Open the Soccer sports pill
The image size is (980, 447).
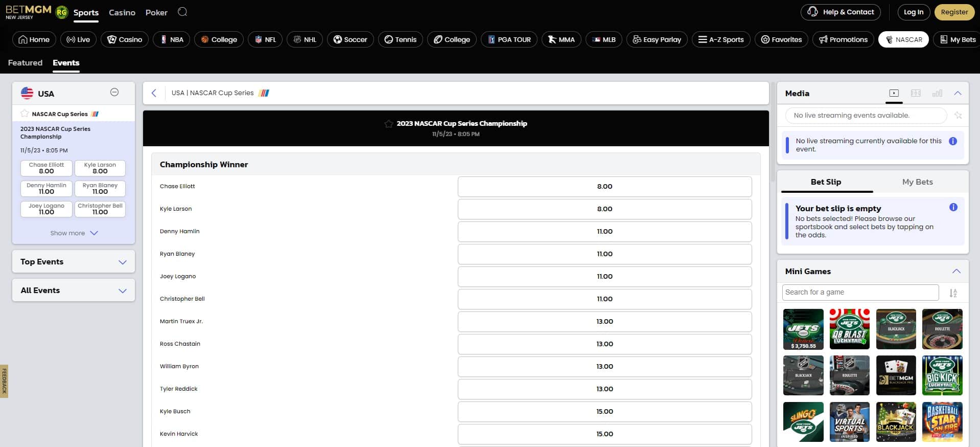point(350,39)
